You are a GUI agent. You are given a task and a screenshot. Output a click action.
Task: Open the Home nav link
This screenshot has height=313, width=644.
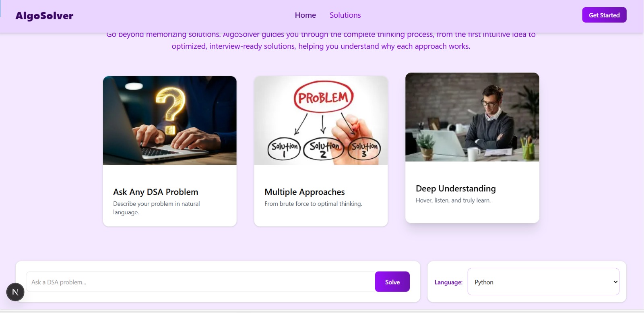(305, 15)
